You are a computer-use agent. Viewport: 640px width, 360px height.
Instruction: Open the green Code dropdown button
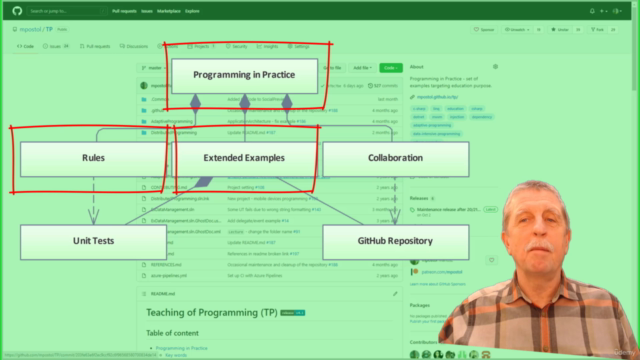[x=391, y=68]
